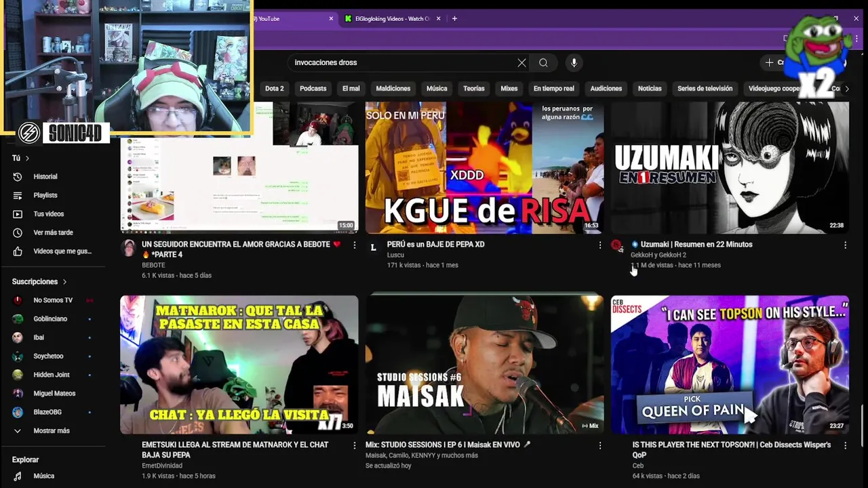Open the Maisak Studio Sessions thumbnail
Screen dimensions: 868x488
click(x=484, y=365)
